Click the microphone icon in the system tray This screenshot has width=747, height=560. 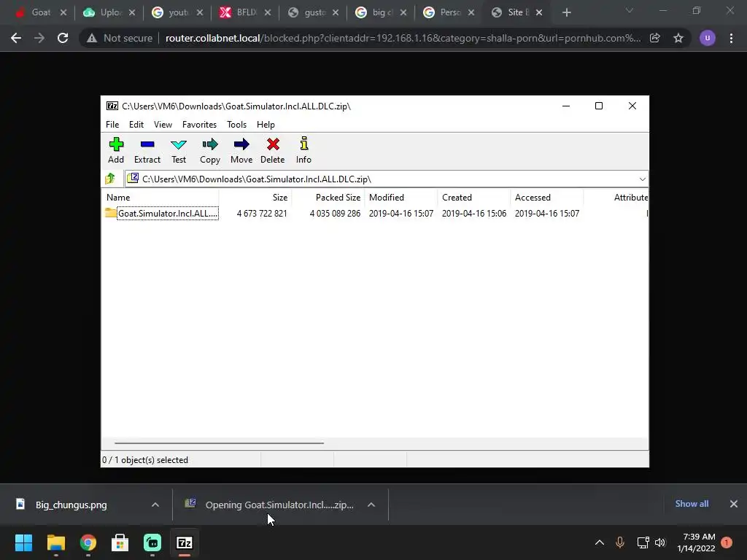620,542
